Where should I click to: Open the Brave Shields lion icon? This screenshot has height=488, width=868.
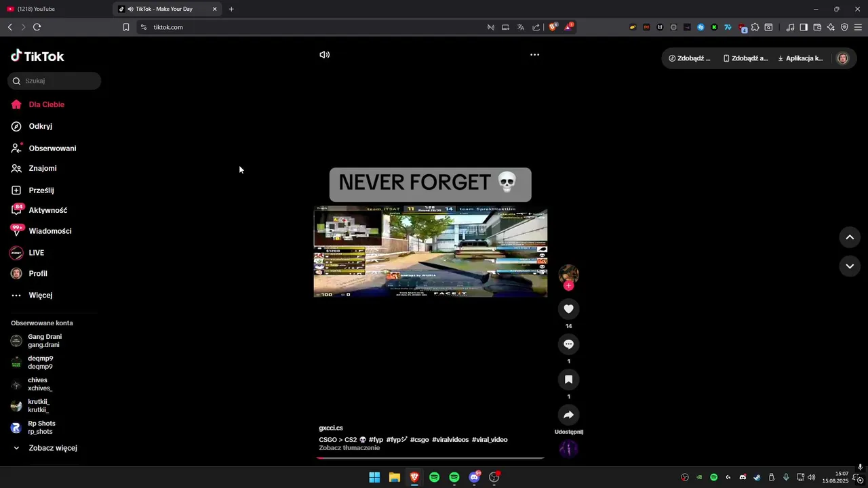click(x=553, y=27)
